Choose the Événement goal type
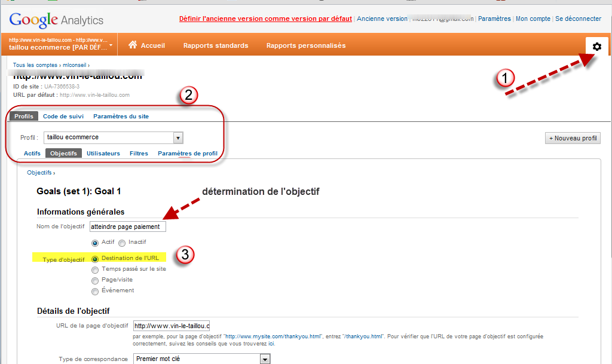 tap(95, 292)
